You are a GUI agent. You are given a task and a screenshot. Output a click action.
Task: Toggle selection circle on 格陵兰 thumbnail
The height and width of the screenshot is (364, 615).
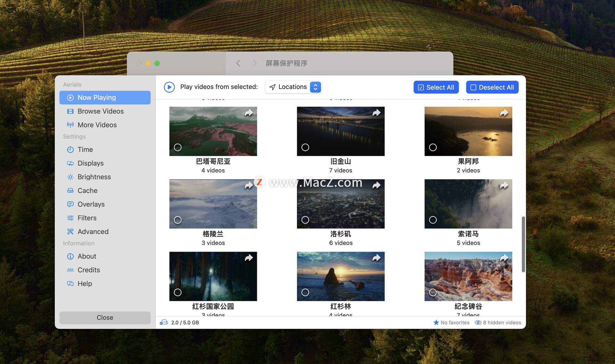click(x=177, y=220)
